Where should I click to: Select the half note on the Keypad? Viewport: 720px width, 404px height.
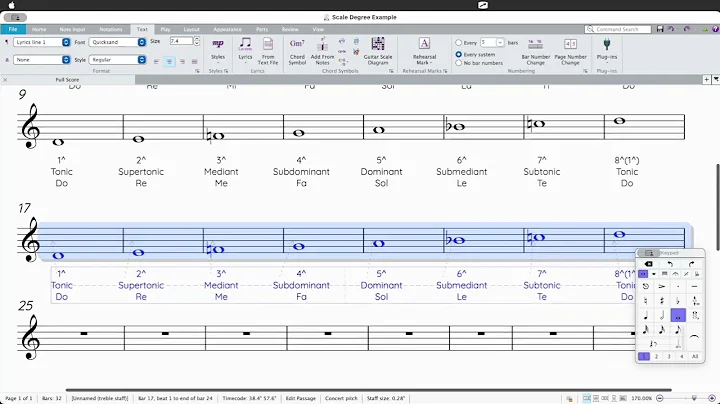[x=662, y=315]
